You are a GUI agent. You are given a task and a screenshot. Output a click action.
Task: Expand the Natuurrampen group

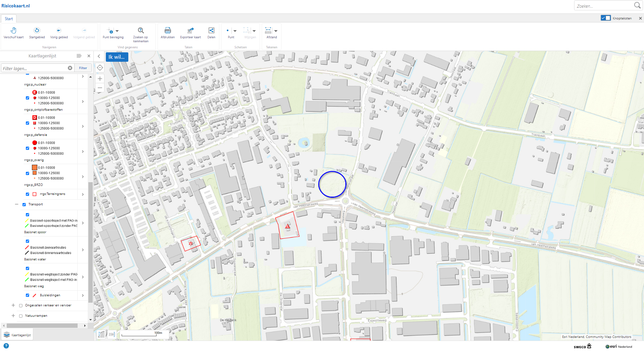[x=13, y=316]
